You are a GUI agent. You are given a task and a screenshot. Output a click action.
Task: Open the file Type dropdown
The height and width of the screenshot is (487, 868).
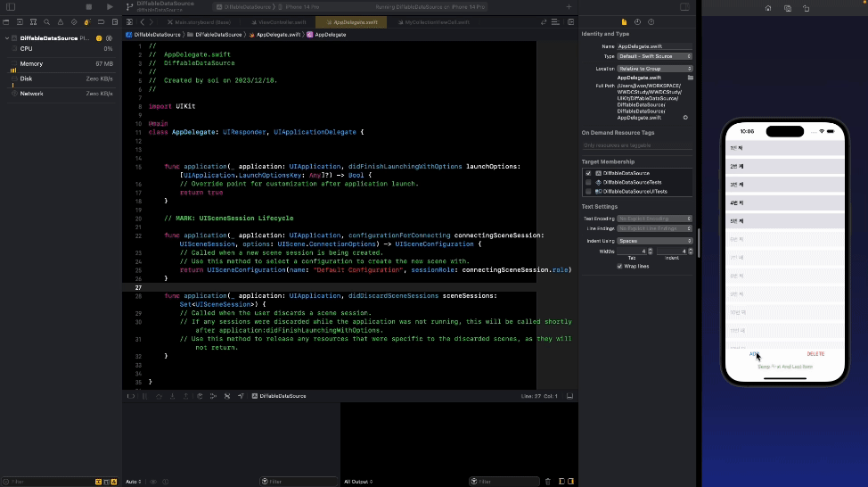pyautogui.click(x=655, y=56)
